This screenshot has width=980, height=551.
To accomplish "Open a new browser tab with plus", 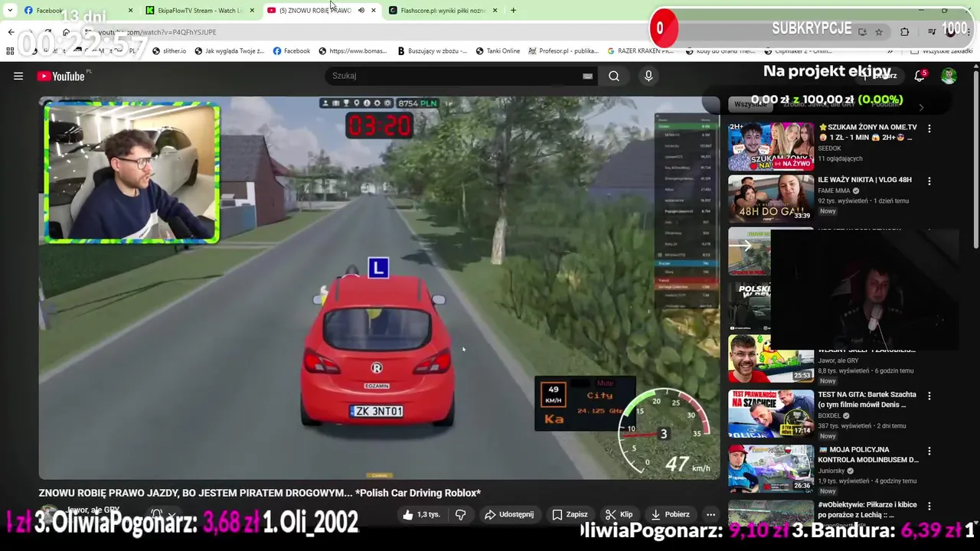I will [513, 10].
